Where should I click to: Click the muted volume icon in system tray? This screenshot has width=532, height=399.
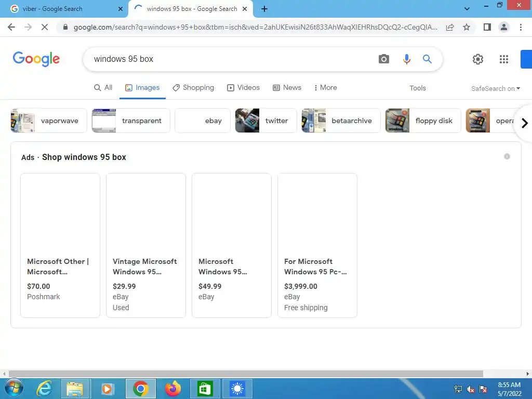470,389
